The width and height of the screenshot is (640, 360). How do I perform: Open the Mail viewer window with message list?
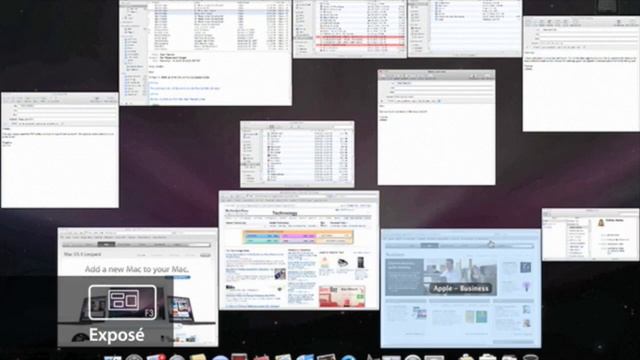point(205,53)
